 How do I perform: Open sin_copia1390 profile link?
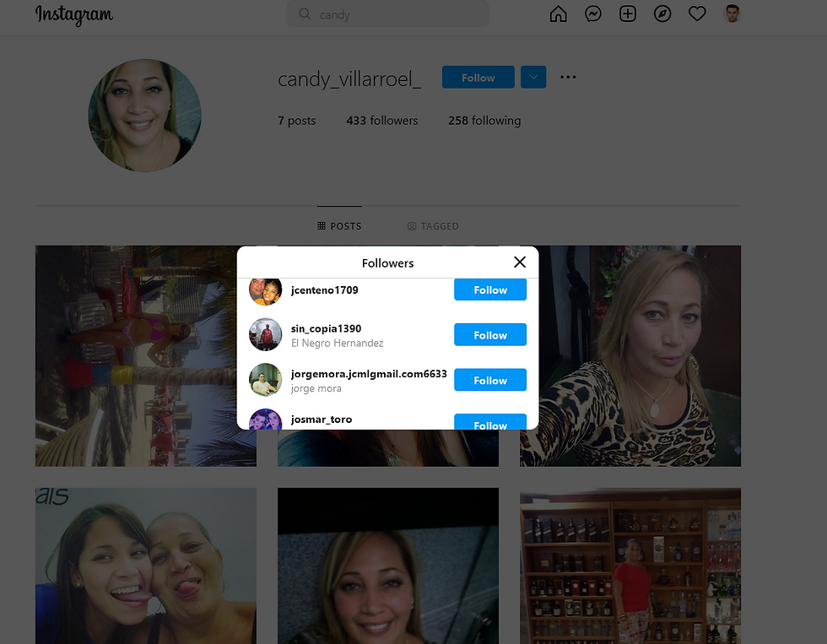coord(326,328)
